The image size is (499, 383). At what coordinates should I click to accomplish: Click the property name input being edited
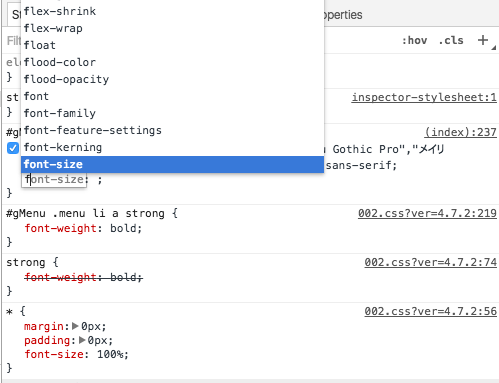click(x=55, y=180)
